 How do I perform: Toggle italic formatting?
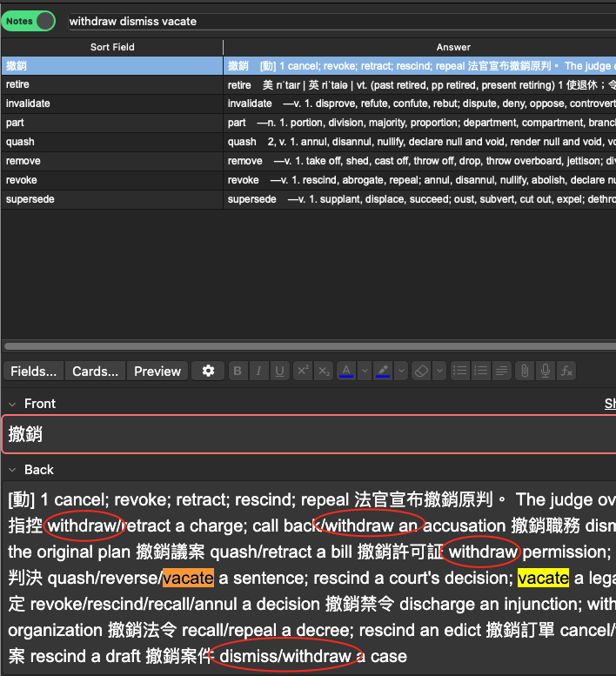point(258,371)
